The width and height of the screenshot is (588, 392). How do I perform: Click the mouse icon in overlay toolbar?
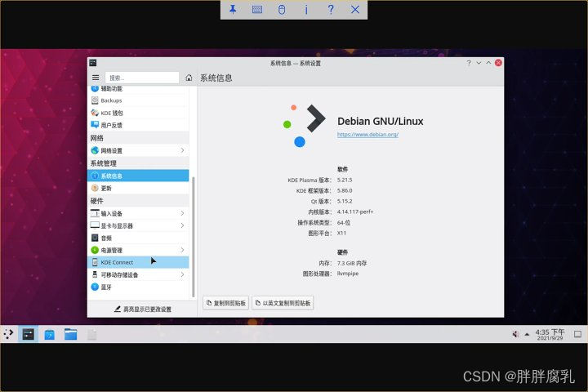282,9
